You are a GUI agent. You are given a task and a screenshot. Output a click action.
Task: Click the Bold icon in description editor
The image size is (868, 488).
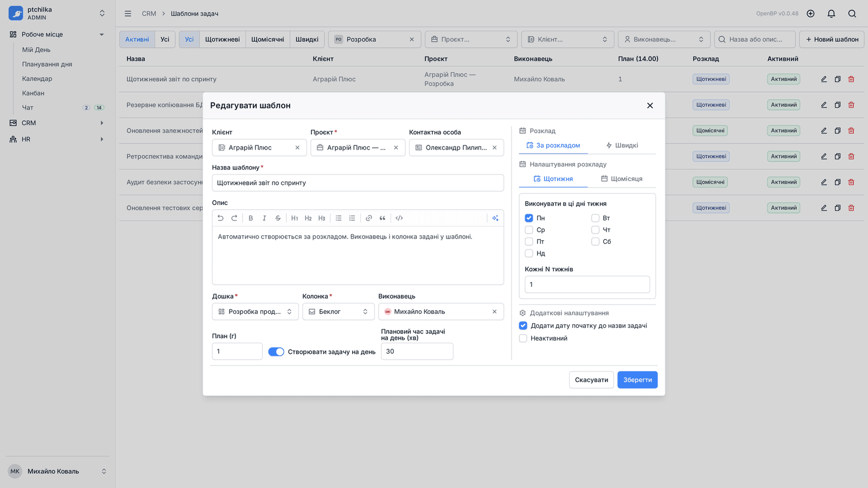point(251,218)
